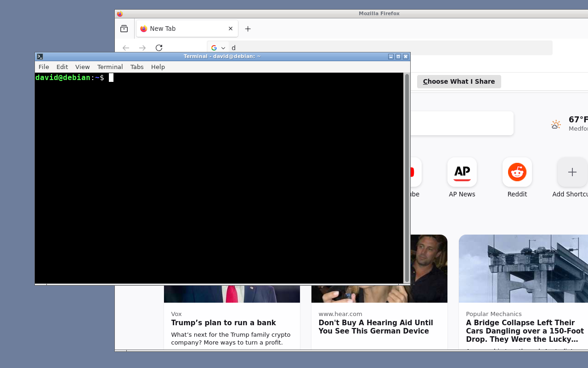Click the Terminal title bar text

[x=222, y=57]
